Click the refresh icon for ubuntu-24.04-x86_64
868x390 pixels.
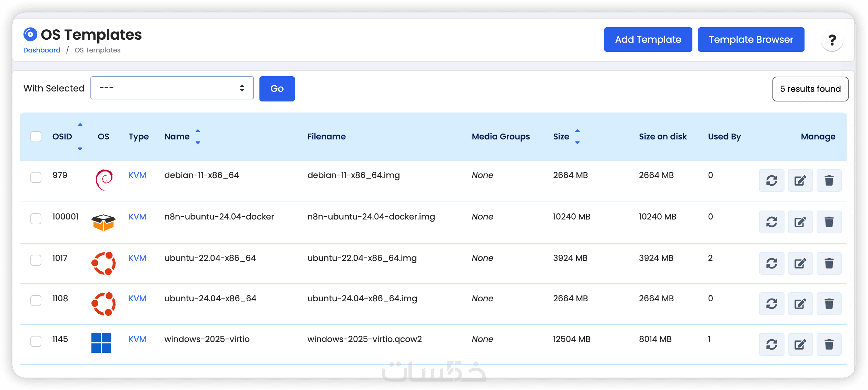click(x=771, y=304)
